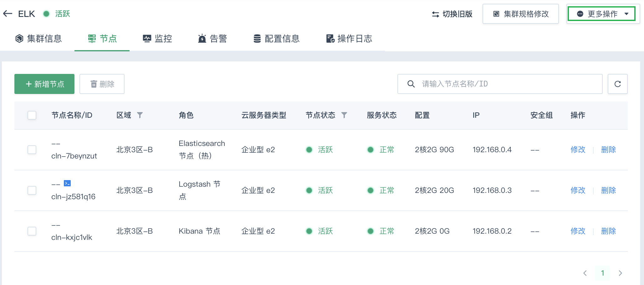
Task: Click the search magnifier icon
Action: 411,84
